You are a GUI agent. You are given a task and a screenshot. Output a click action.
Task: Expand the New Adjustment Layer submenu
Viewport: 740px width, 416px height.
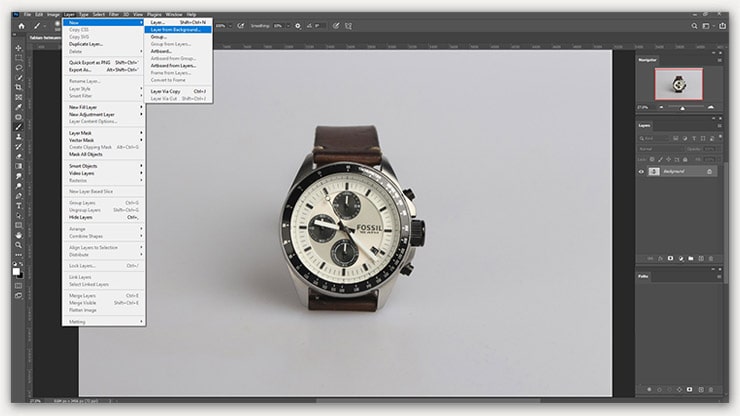(104, 114)
